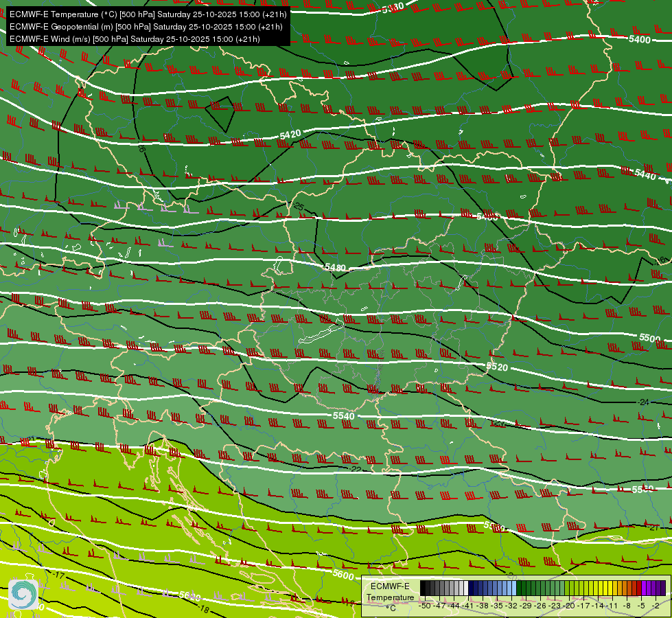Click the dark purple swatch at legend's right end
The height and width of the screenshot is (618, 672).
point(663,588)
